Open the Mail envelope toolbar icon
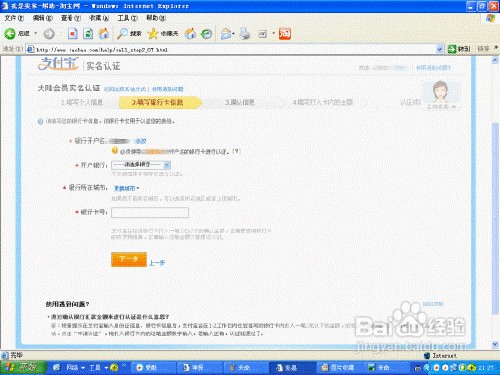Screen dimensions: 500x375 (226, 34)
